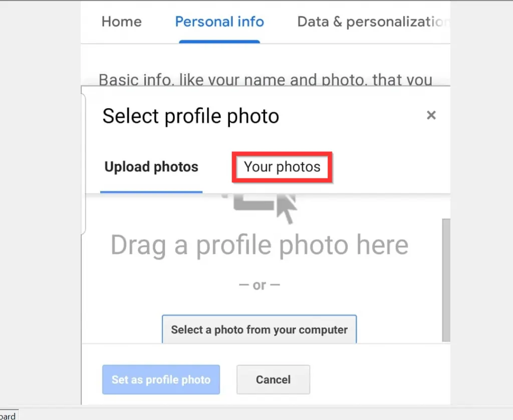Click the Select profile photo dialog title
This screenshot has width=513, height=420.
pyautogui.click(x=190, y=116)
